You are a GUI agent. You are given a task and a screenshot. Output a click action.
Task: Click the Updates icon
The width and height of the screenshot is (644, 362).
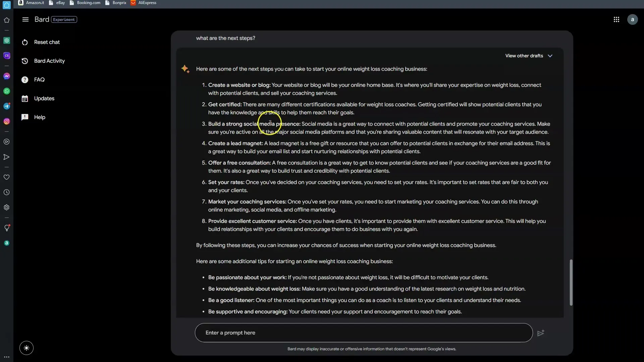tap(25, 98)
